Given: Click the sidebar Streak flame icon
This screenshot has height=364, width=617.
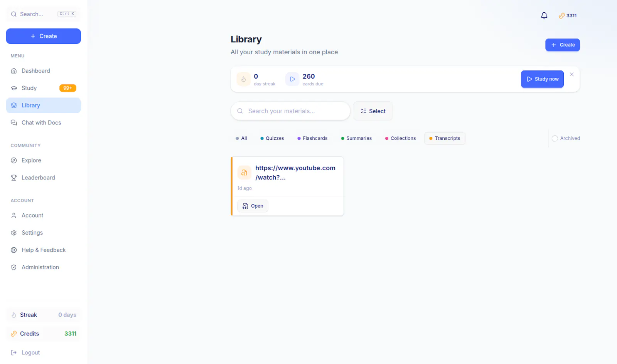Looking at the screenshot, I should pyautogui.click(x=14, y=315).
